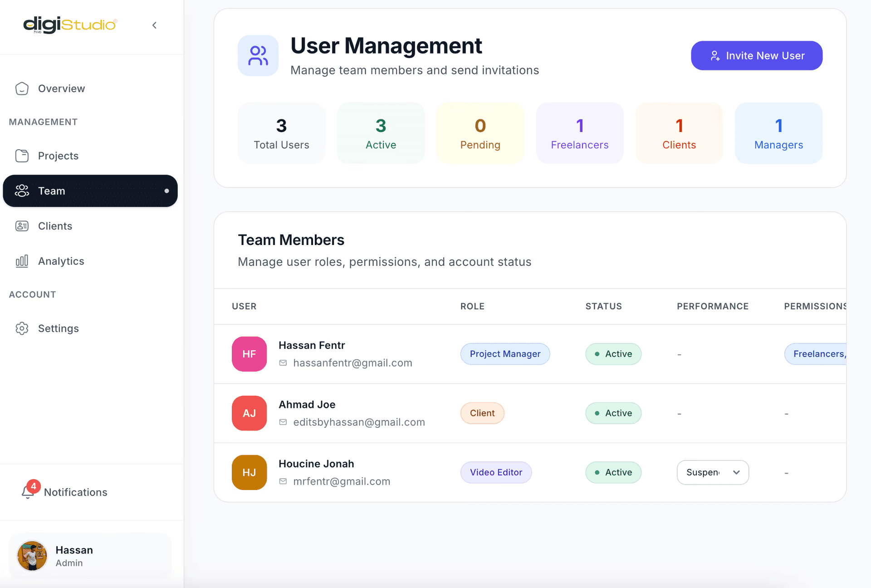Image resolution: width=871 pixels, height=588 pixels.
Task: Click the Invite New User button
Action: point(756,55)
